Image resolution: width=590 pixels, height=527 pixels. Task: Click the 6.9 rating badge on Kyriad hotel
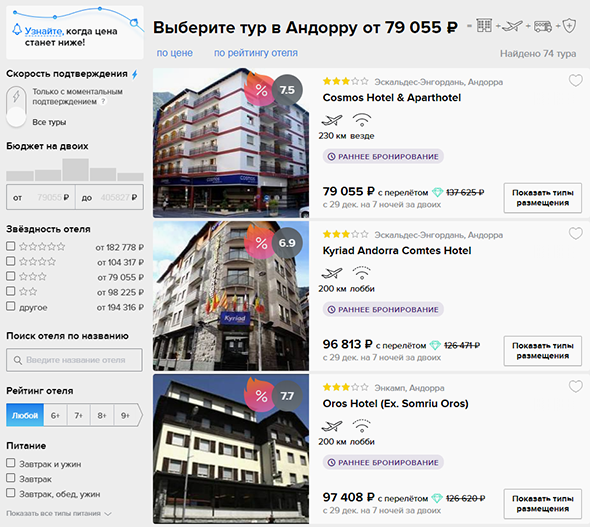[x=287, y=243]
